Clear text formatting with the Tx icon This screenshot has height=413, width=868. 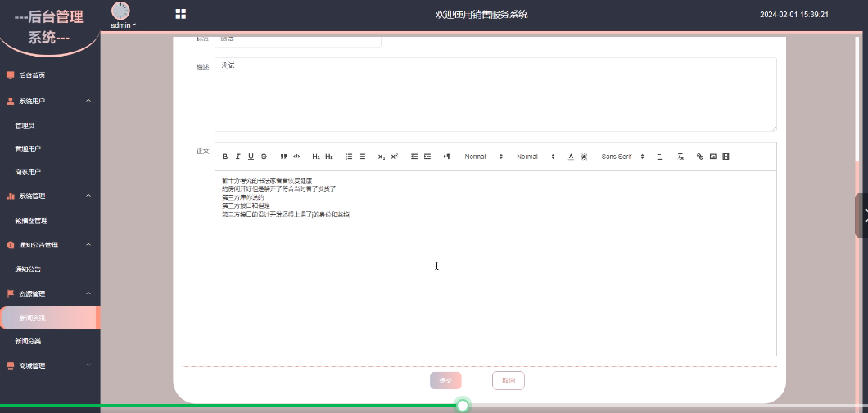[x=681, y=157]
